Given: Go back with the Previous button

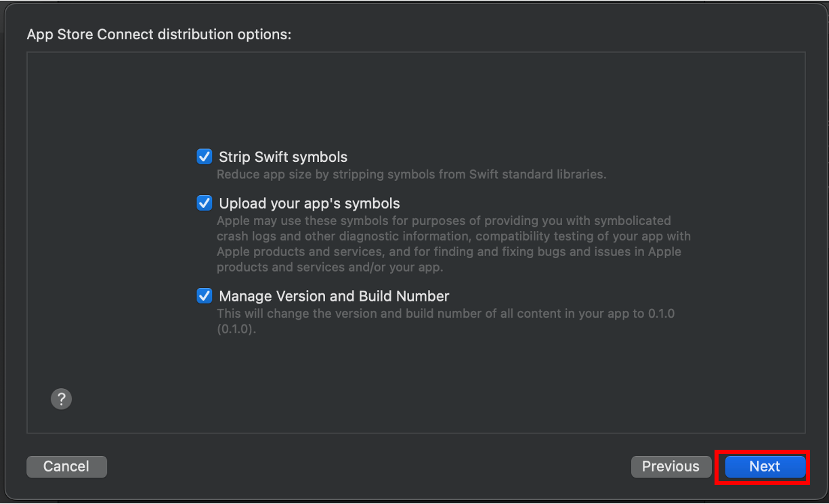Looking at the screenshot, I should (x=671, y=466).
